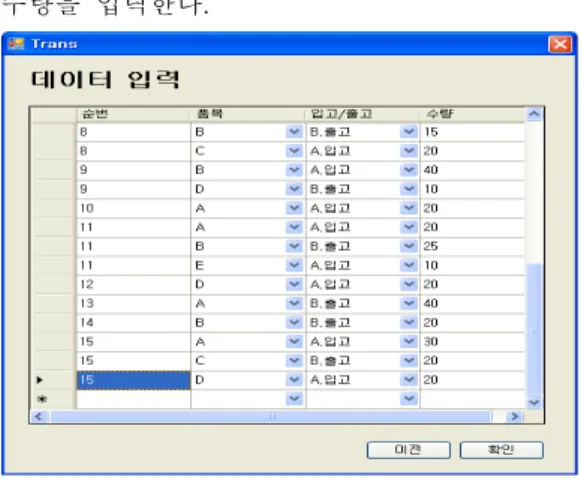Open 품목 dropdown in row 15 with quantity 30
Image resolution: width=581 pixels, height=492 pixels.
[294, 342]
